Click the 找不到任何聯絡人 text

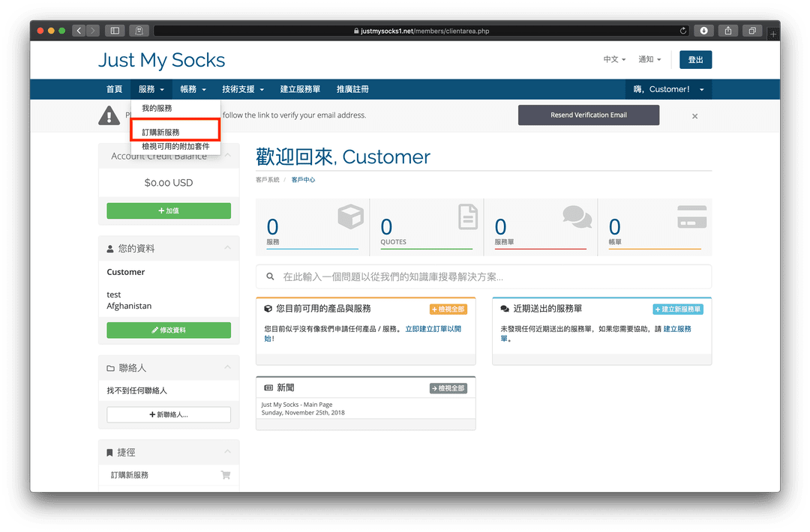tap(137, 390)
